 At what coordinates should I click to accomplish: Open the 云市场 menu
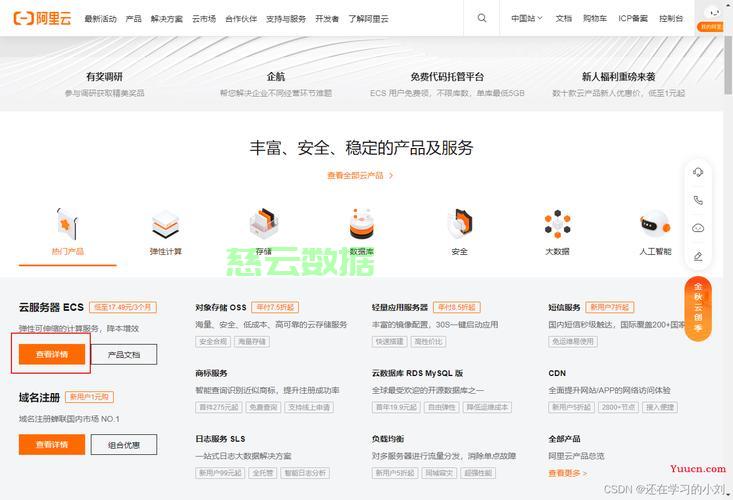tap(204, 19)
